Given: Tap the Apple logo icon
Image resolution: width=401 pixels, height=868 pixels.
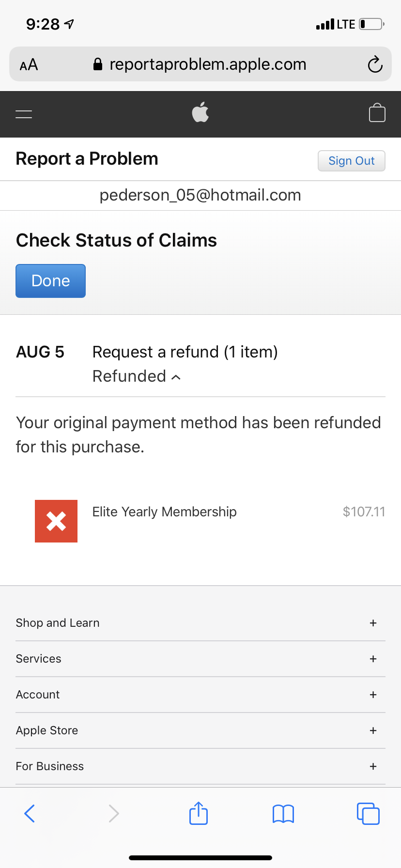Looking at the screenshot, I should [200, 112].
